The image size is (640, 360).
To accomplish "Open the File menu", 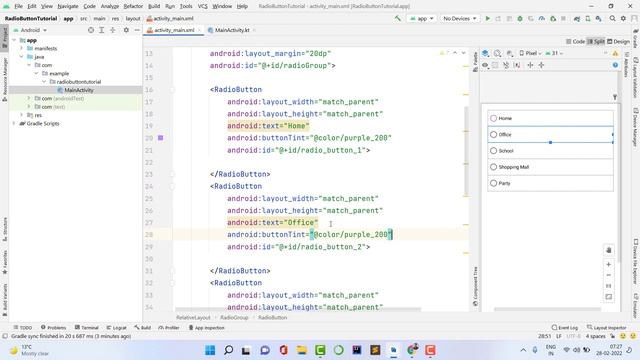I will 18,6.
